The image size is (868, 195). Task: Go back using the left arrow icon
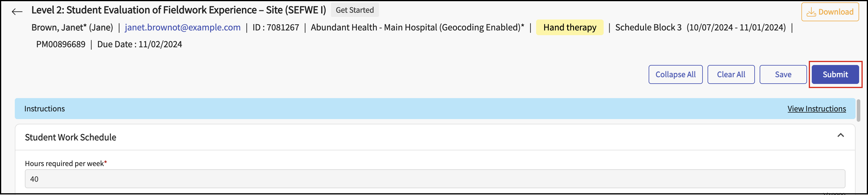coord(17,12)
